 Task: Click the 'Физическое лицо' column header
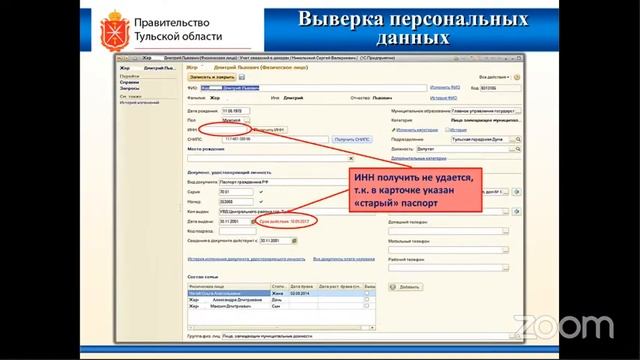[229, 287]
